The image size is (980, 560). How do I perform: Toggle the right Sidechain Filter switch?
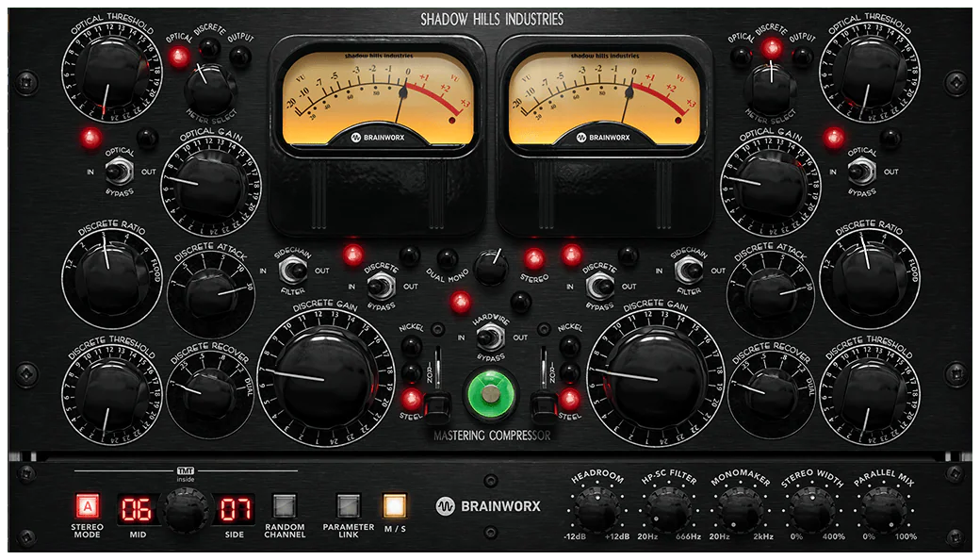coord(688,271)
